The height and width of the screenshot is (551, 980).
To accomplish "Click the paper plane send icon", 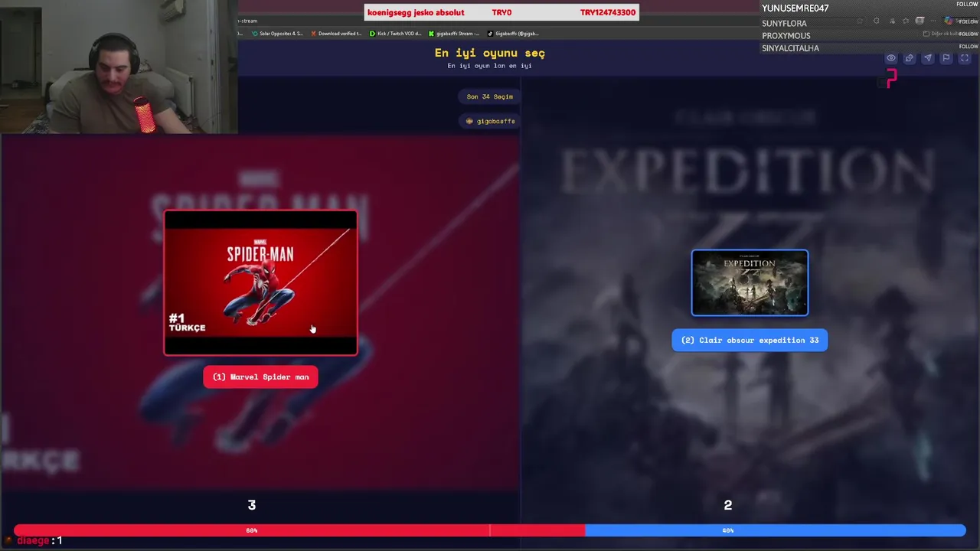I will (x=928, y=58).
